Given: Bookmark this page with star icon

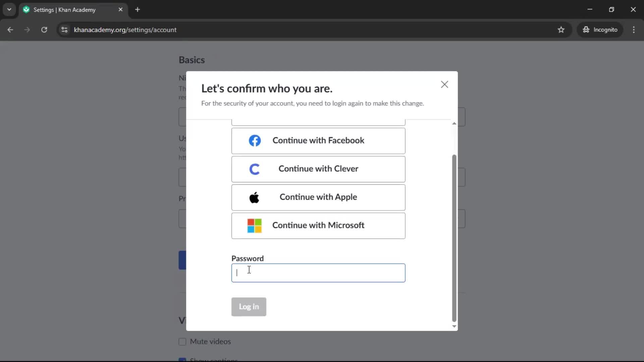Looking at the screenshot, I should click(561, 30).
